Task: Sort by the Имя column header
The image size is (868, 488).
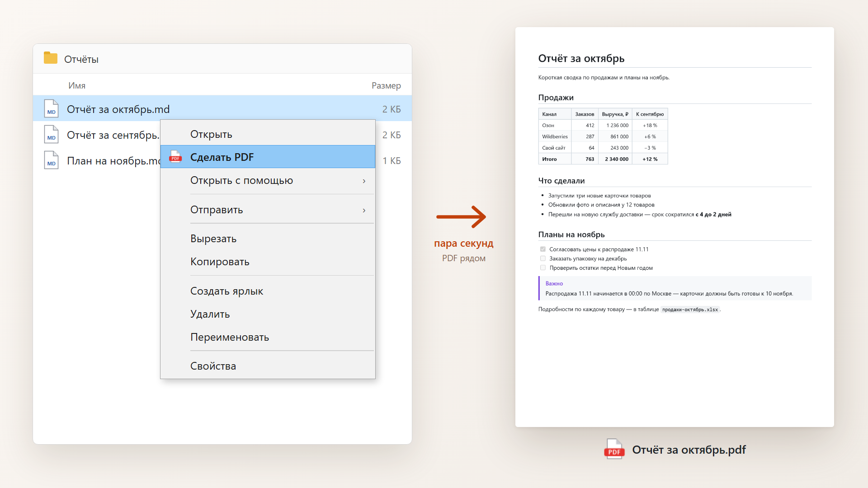Action: (77, 85)
